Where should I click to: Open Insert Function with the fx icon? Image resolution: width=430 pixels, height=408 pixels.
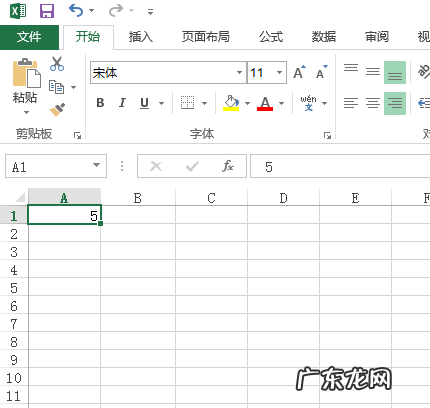tap(228, 166)
